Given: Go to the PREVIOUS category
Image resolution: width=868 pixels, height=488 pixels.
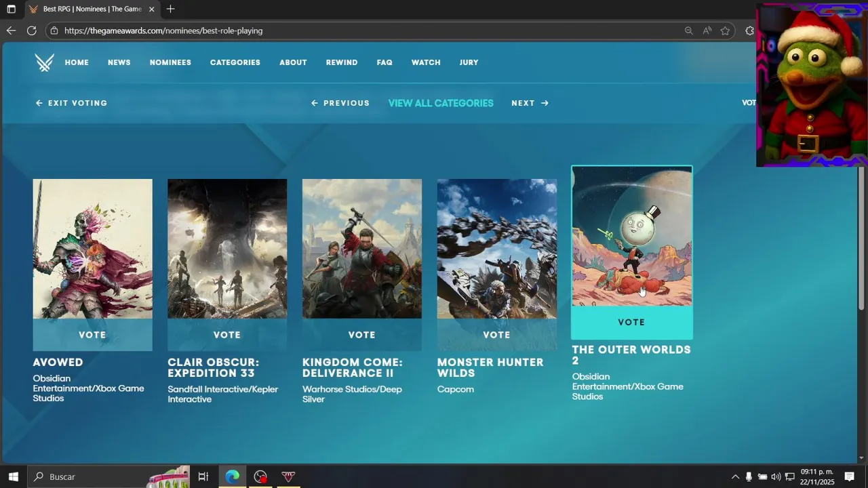Looking at the screenshot, I should 340,103.
